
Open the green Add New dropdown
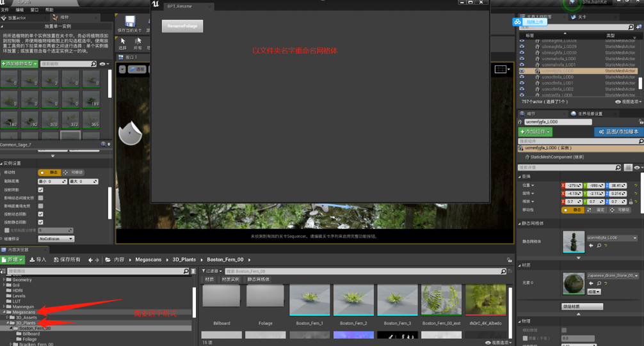(x=12, y=260)
